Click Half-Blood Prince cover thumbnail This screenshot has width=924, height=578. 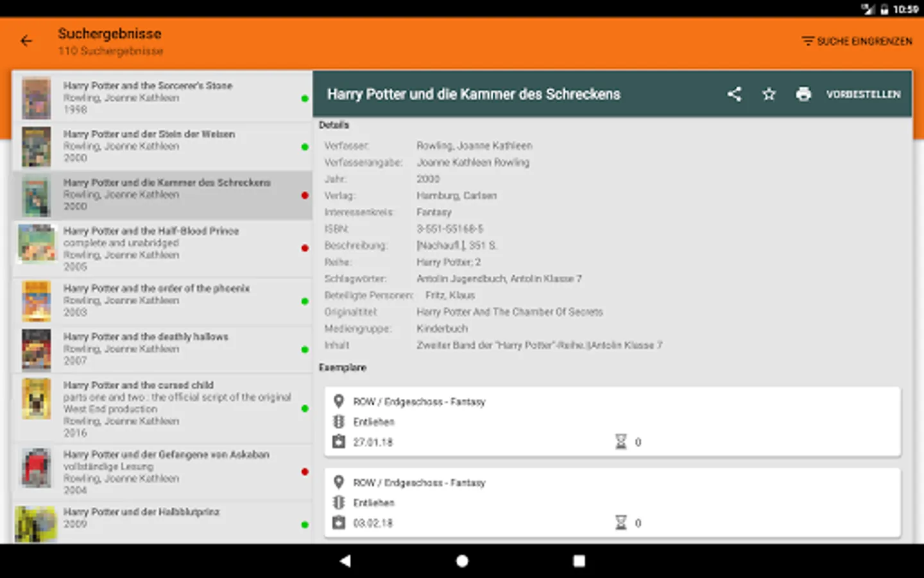(x=37, y=243)
